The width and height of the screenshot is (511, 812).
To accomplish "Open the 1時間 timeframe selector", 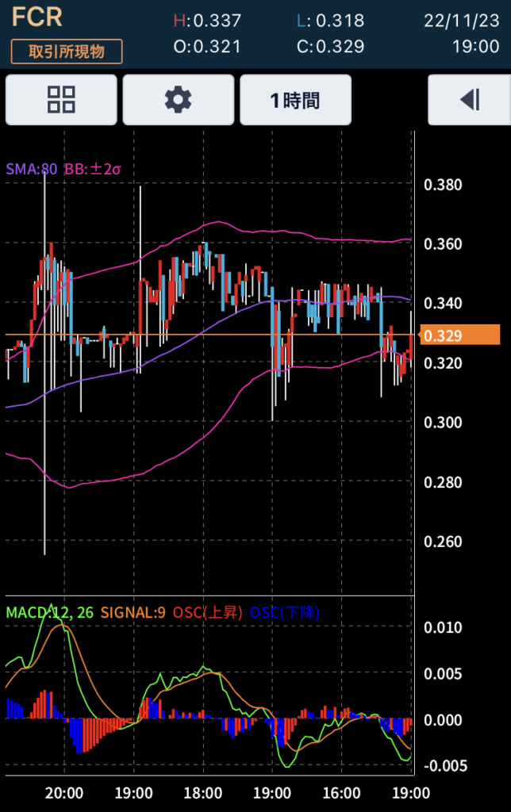I will tap(295, 100).
